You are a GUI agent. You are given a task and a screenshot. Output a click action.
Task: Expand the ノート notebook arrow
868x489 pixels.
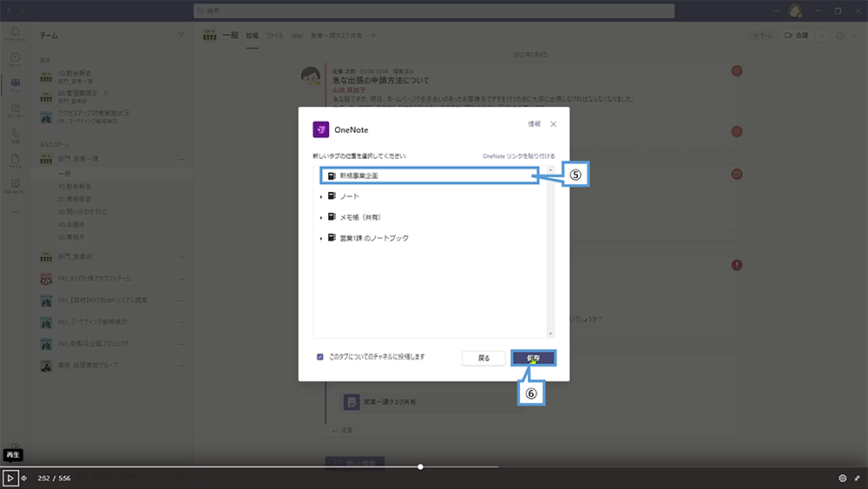coord(321,196)
